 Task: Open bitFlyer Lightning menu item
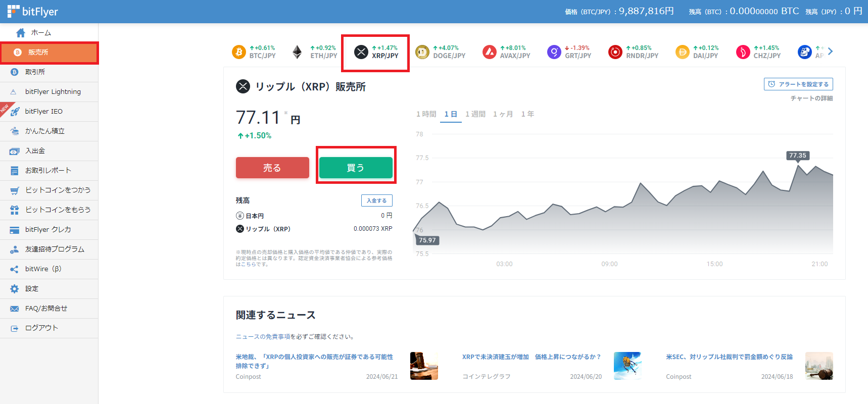(49, 92)
